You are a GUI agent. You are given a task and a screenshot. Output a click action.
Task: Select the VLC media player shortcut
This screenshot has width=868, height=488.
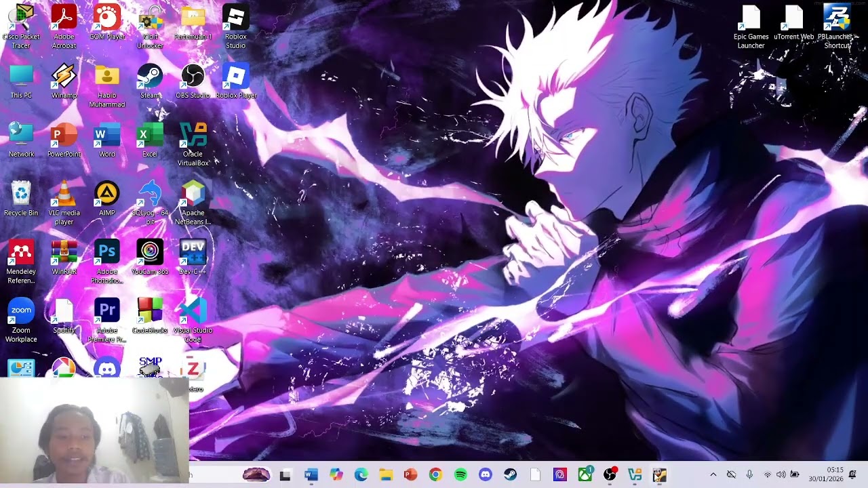[x=64, y=204]
